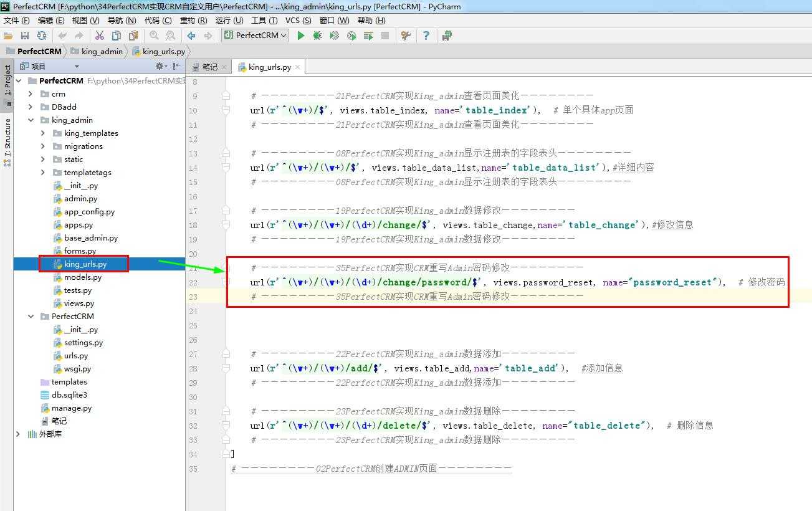Image resolution: width=812 pixels, height=511 pixels.
Task: Open project panel gear settings
Action: pos(161,66)
